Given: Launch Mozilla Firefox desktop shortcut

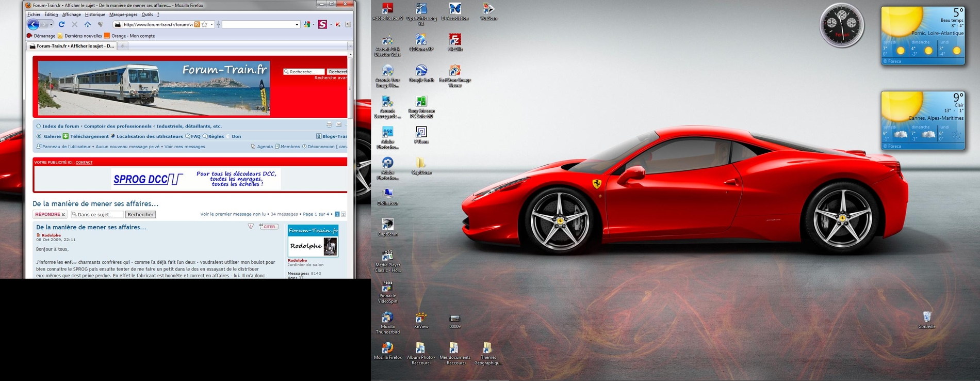Looking at the screenshot, I should [x=387, y=351].
